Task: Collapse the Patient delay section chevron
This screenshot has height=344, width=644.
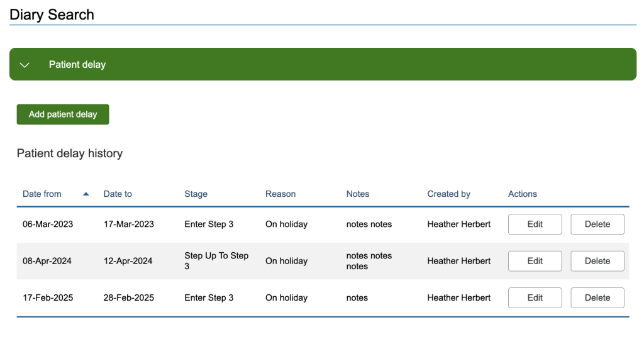Action: click(25, 65)
